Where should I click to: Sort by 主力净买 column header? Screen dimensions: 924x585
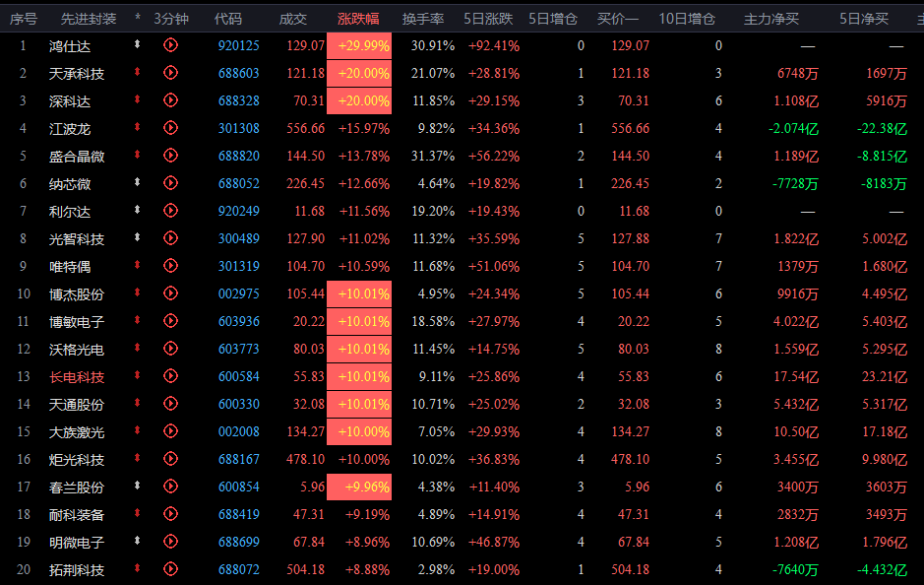click(771, 19)
